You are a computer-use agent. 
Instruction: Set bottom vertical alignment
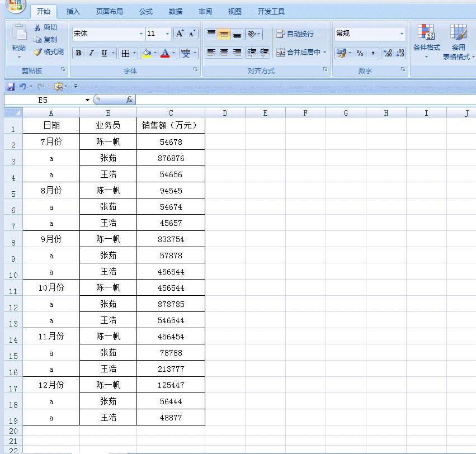[x=237, y=34]
